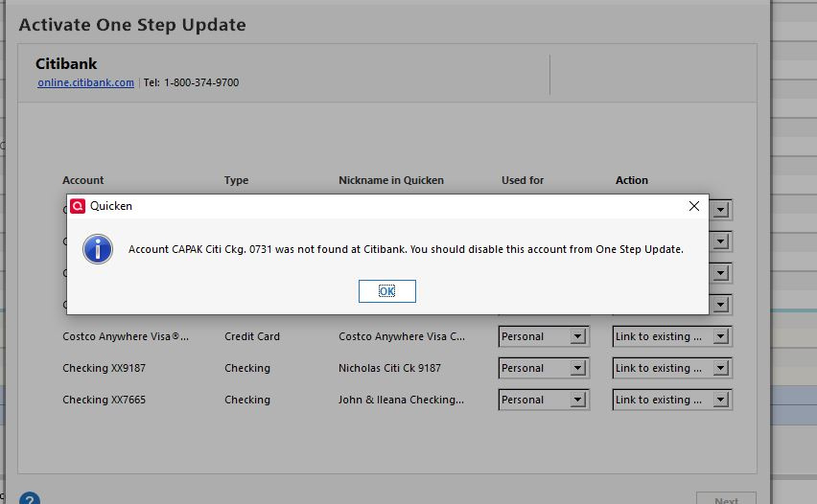This screenshot has height=504, width=817.
Task: Click nickname 'John & Ileana Checking...'
Action: [401, 400]
